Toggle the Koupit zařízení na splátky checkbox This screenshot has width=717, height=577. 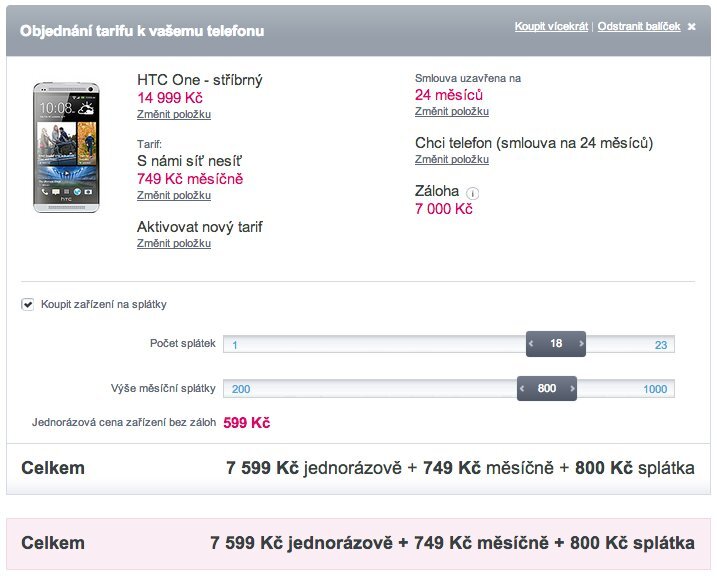tap(28, 305)
